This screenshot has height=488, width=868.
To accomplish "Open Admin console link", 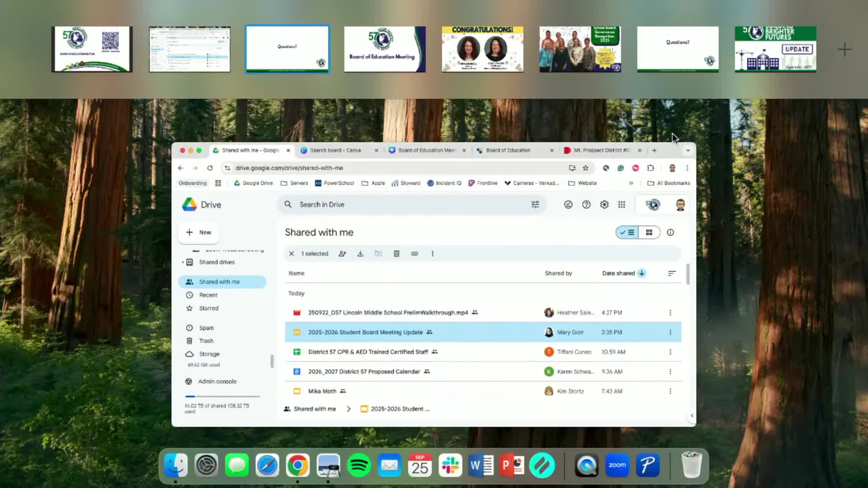I will [x=217, y=381].
